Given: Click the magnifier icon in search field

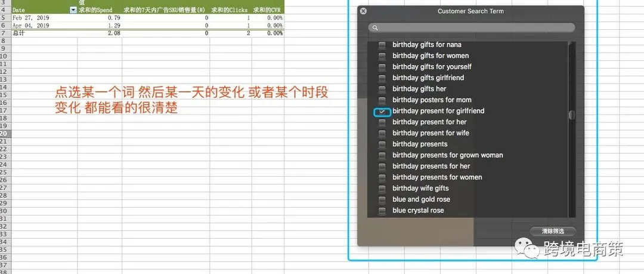Looking at the screenshot, I should [x=374, y=28].
